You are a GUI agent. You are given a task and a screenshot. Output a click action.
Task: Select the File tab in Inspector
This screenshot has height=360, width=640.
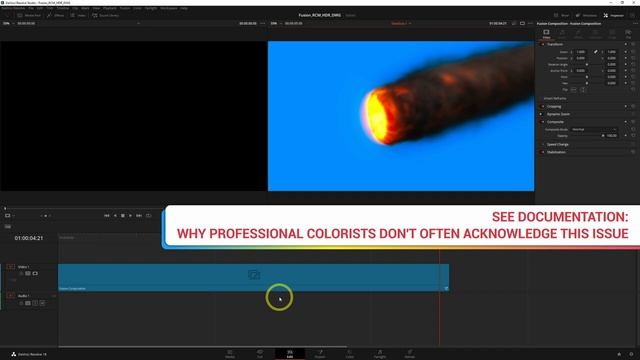[x=629, y=34]
